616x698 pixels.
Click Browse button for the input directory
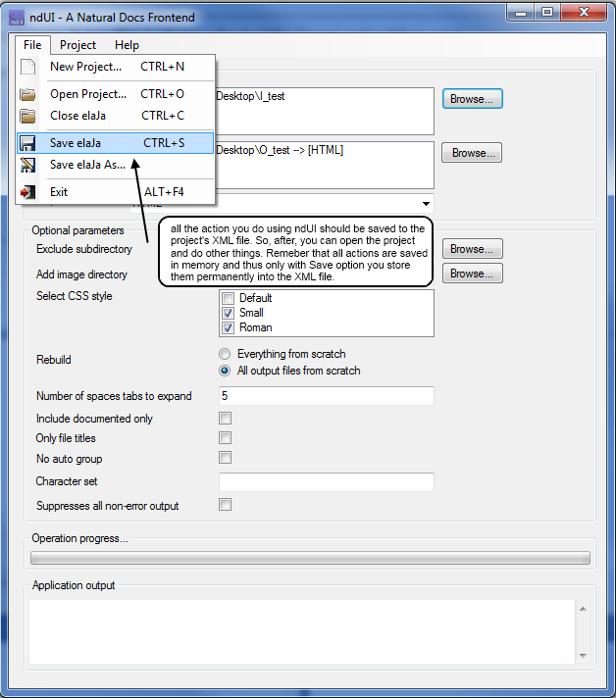click(472, 99)
